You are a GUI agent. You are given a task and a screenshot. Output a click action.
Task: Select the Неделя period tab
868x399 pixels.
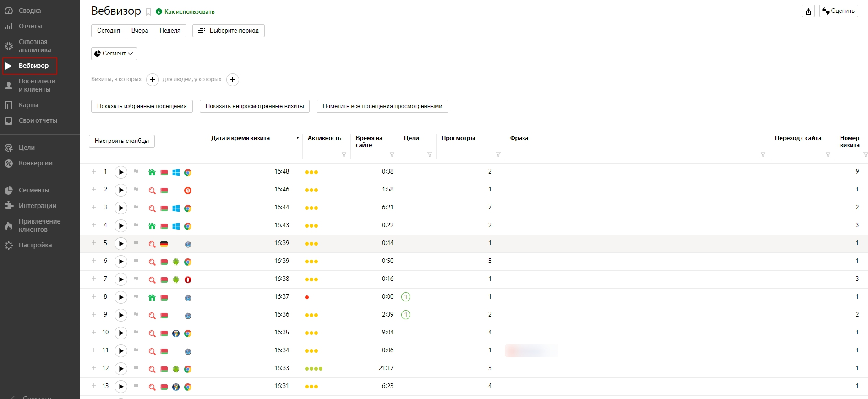point(170,31)
